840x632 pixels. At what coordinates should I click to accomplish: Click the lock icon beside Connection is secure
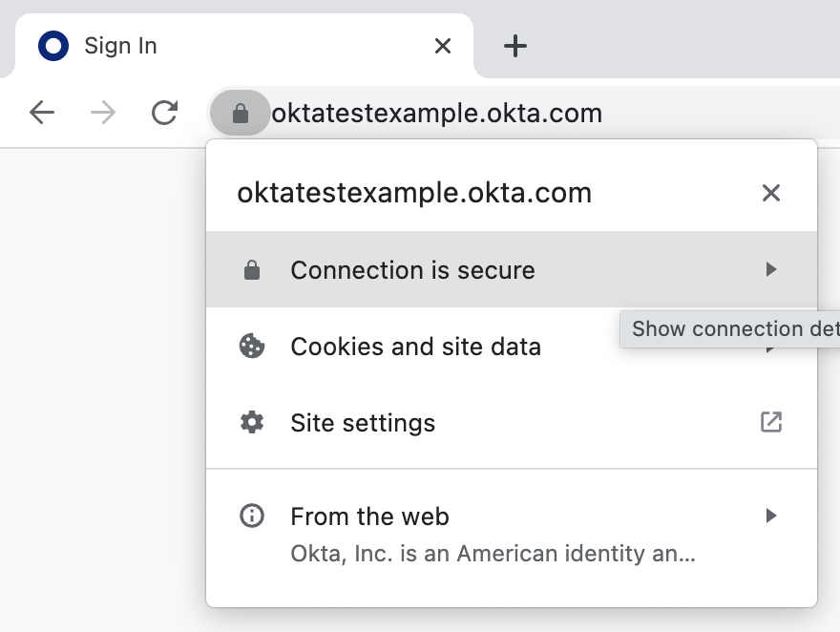tap(252, 270)
